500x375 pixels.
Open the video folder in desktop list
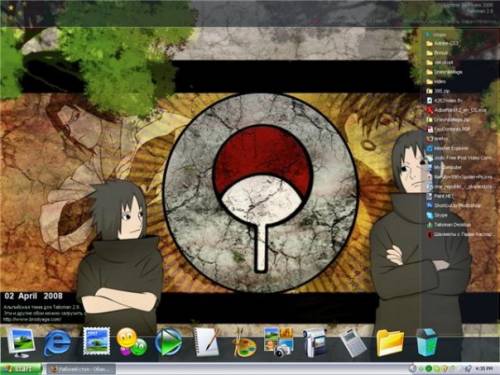(x=436, y=81)
